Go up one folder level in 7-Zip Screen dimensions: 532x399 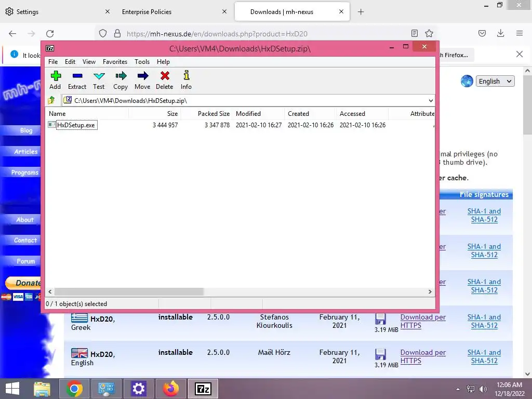click(51, 100)
